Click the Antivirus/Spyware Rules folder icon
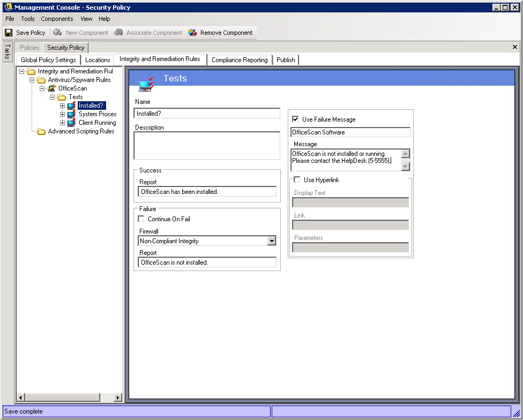 pos(41,80)
